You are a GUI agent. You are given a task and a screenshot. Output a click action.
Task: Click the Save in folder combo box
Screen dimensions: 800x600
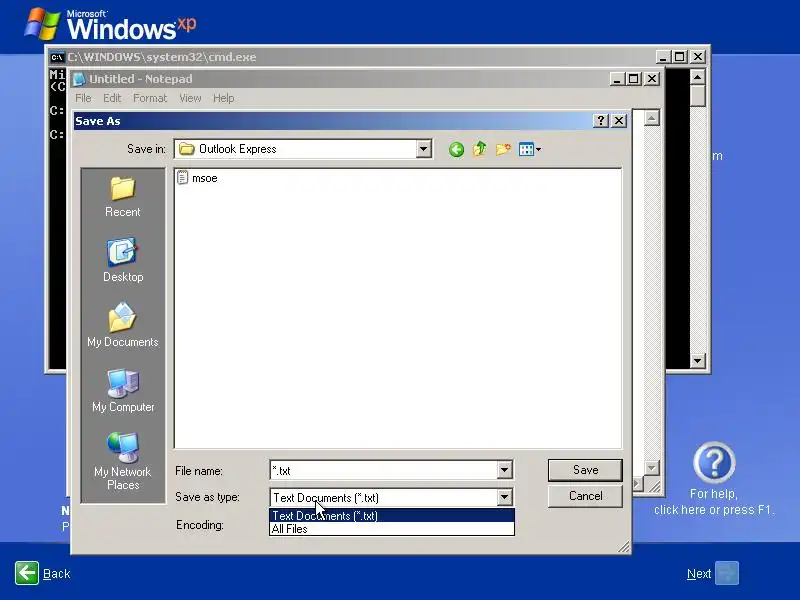[x=303, y=149]
